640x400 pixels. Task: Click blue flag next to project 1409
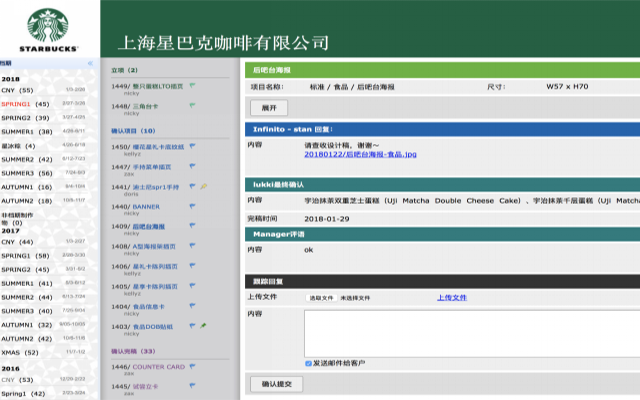(x=192, y=226)
